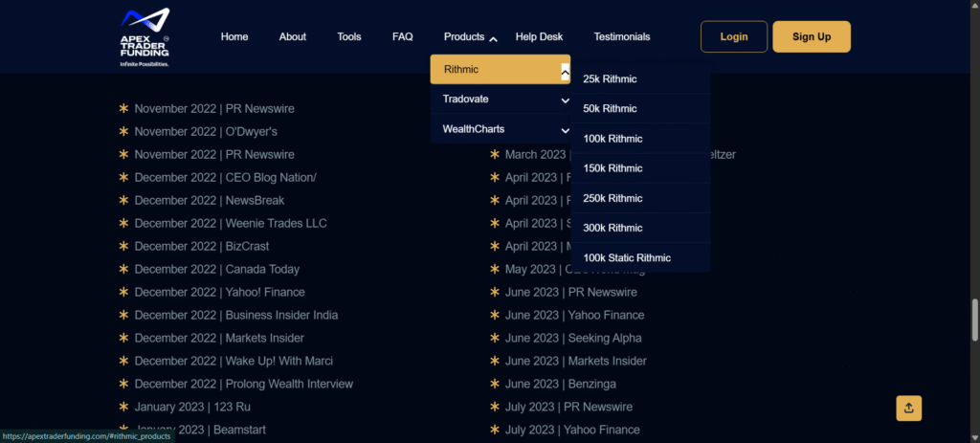Image resolution: width=980 pixels, height=443 pixels.
Task: Choose 100k Rithmic from submenu
Action: [x=640, y=139]
